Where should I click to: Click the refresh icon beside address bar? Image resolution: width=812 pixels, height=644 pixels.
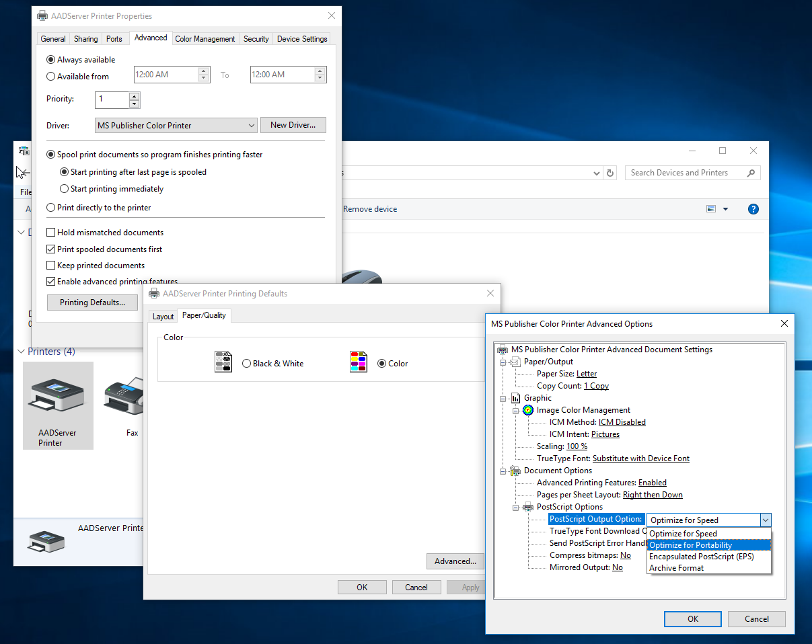tap(610, 173)
